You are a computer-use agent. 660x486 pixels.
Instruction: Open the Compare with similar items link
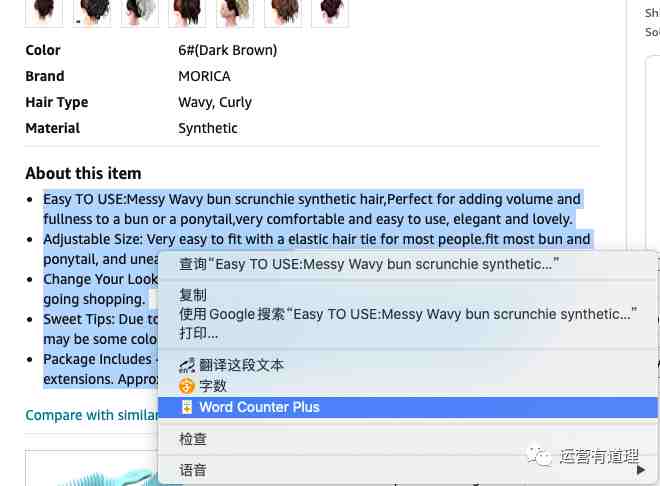pyautogui.click(x=92, y=415)
